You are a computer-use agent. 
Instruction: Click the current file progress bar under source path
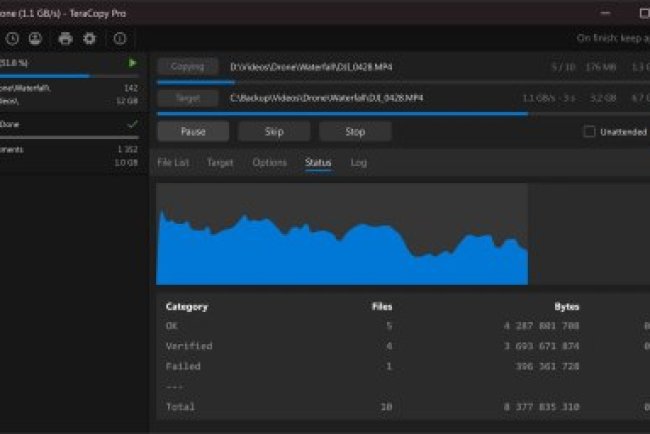point(403,82)
